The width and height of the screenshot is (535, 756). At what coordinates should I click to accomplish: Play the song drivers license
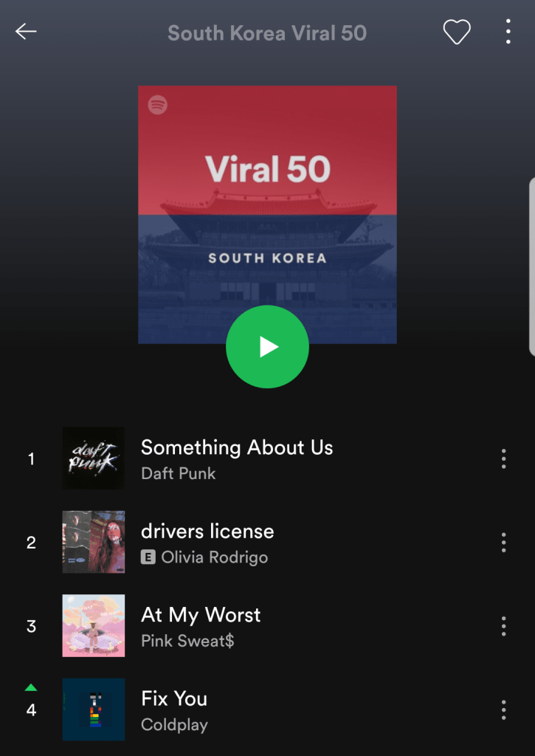(x=207, y=532)
